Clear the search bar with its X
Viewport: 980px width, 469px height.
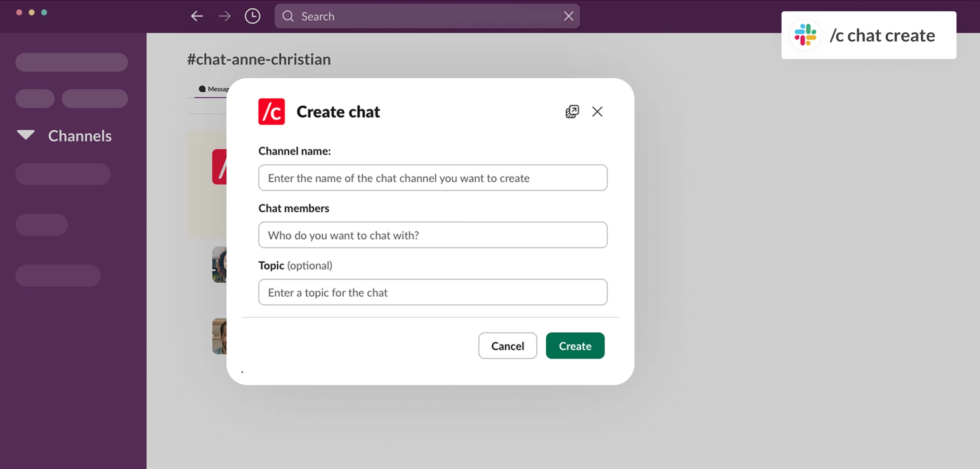click(568, 16)
